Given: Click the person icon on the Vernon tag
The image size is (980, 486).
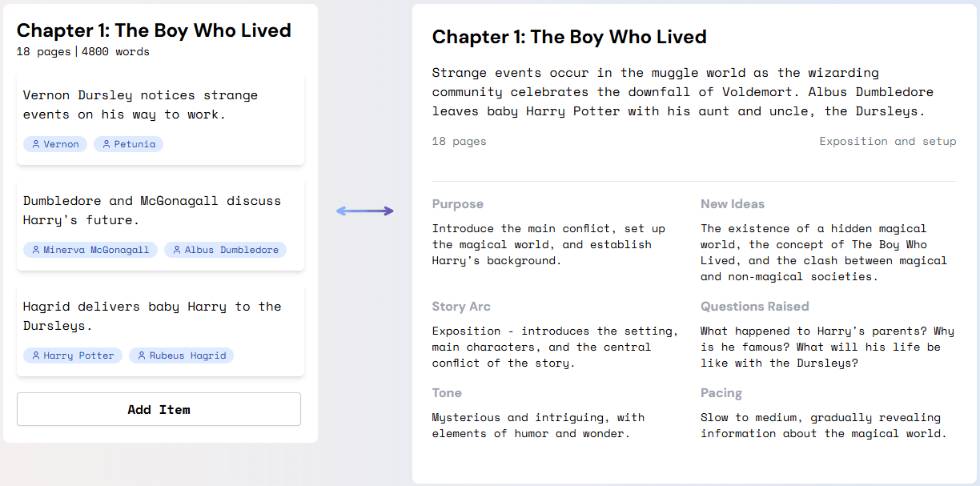Looking at the screenshot, I should (36, 144).
